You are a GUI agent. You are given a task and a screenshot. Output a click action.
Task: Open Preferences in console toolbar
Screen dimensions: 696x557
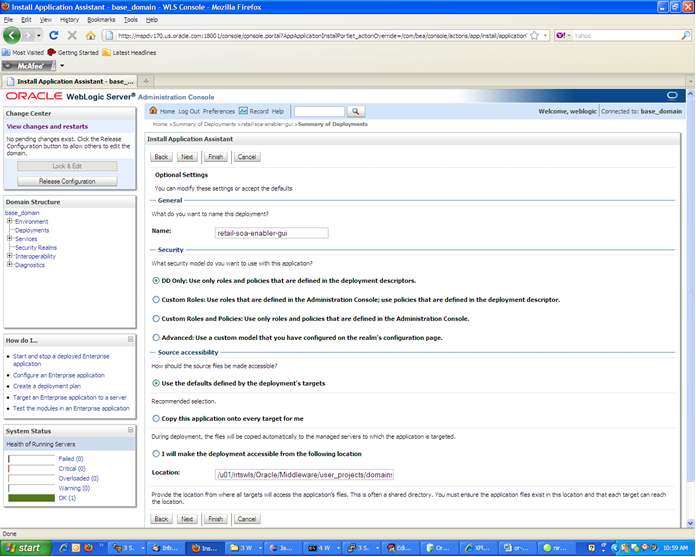pos(219,111)
